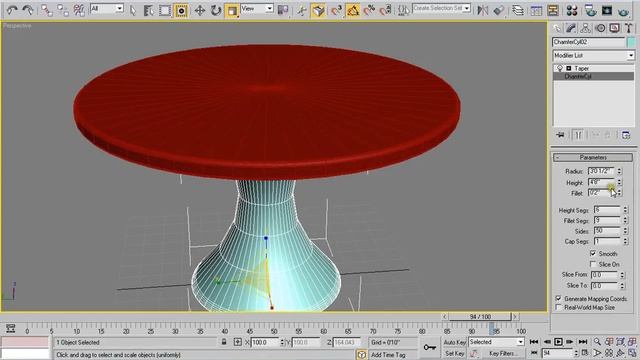Activate the Select and Rotate tool
Viewport: 640px width, 360px height.
pyautogui.click(x=216, y=10)
